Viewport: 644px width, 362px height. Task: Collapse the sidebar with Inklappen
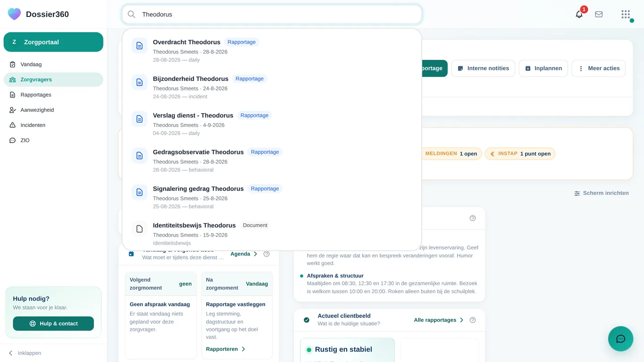point(25,353)
